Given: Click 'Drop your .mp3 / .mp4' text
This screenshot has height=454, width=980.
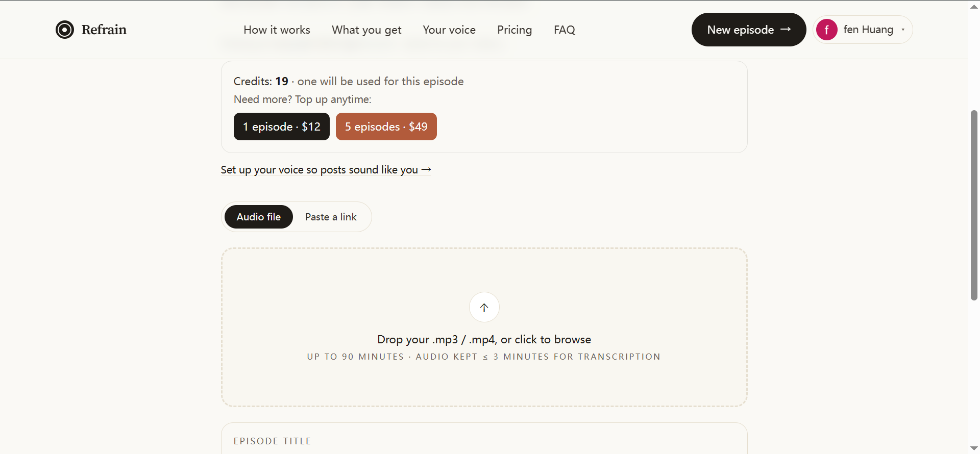Looking at the screenshot, I should coord(484,339).
